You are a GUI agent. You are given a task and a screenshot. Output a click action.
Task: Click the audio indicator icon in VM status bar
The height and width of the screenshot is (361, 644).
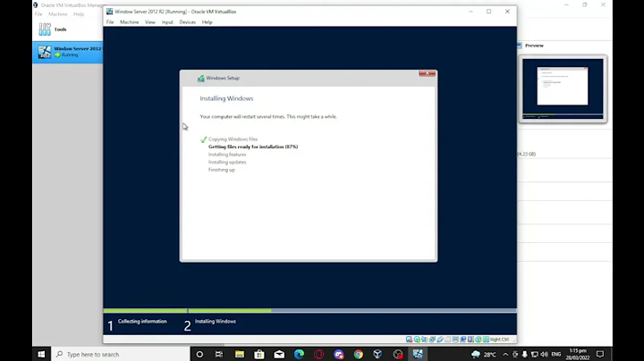click(425, 340)
